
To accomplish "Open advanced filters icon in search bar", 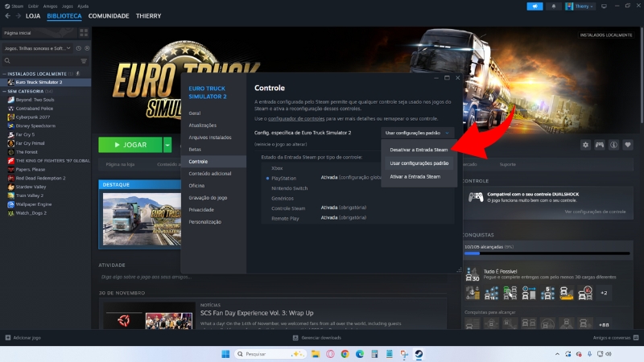I will click(84, 61).
